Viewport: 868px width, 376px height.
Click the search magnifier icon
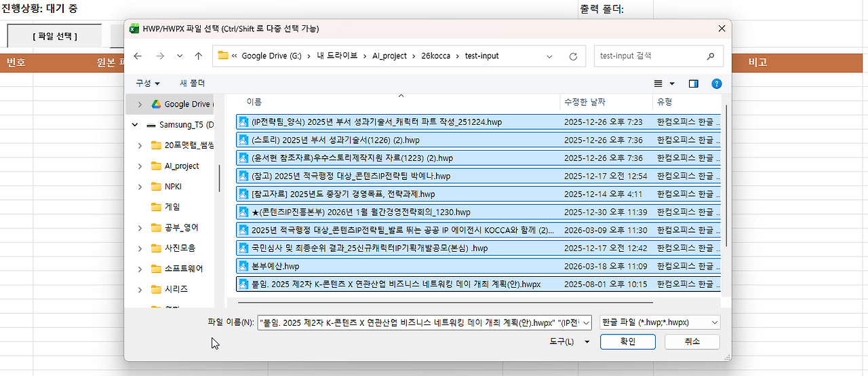coord(711,56)
